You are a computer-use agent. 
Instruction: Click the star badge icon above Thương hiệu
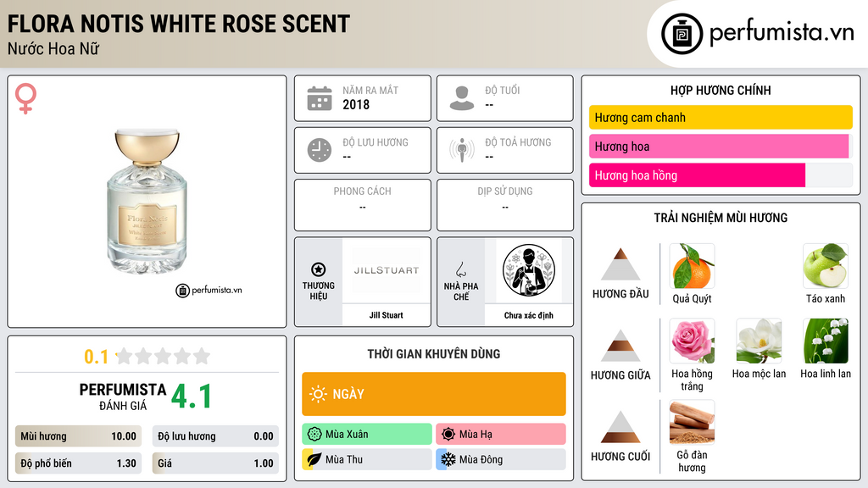tap(319, 269)
